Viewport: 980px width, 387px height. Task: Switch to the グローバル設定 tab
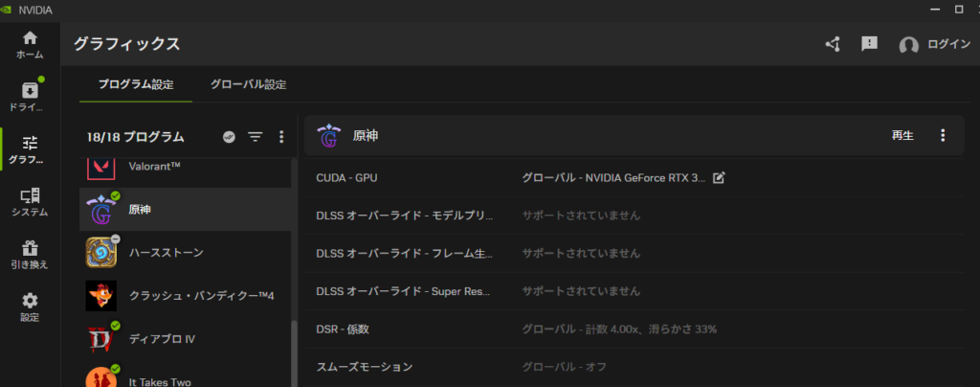coord(248,84)
